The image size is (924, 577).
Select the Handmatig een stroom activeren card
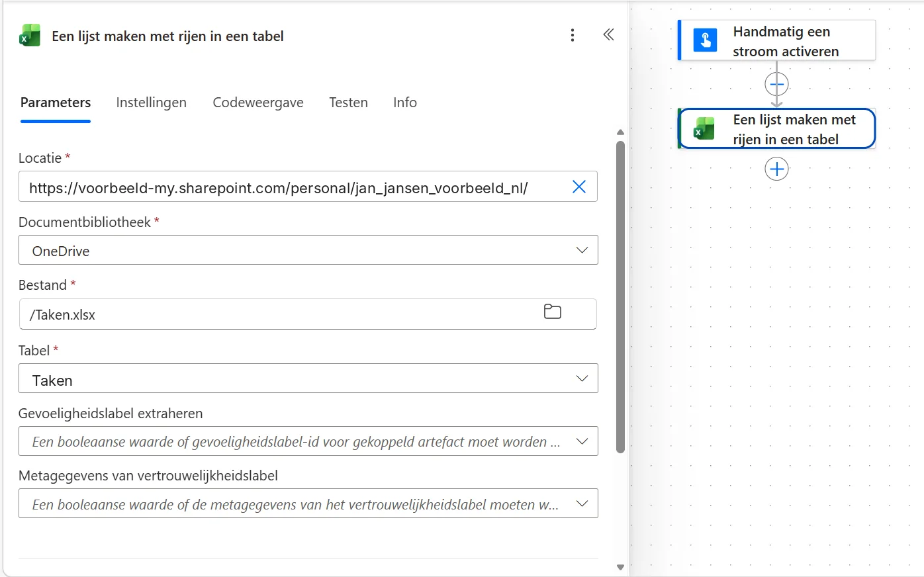[x=777, y=40]
